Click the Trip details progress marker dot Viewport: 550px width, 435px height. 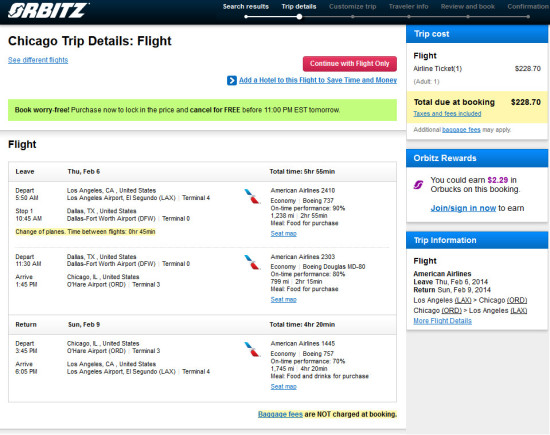click(x=299, y=16)
